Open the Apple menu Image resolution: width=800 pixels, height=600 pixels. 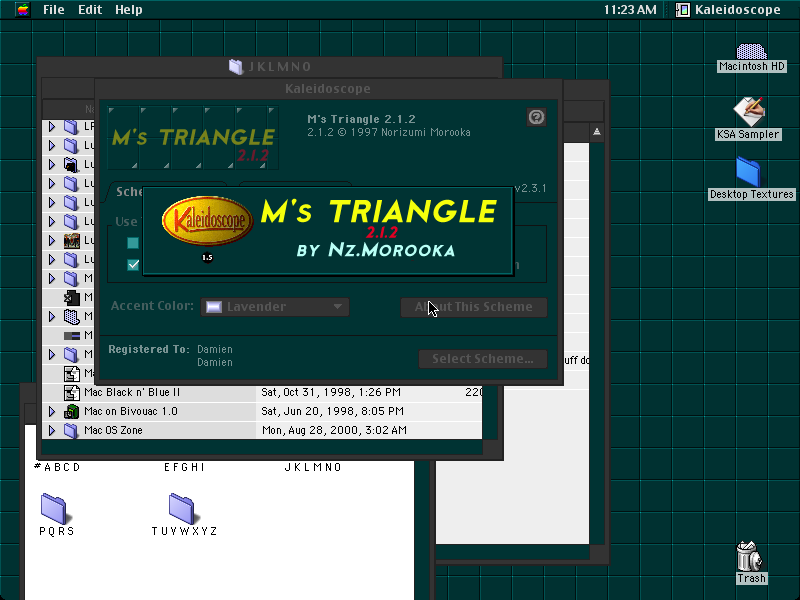(x=22, y=10)
